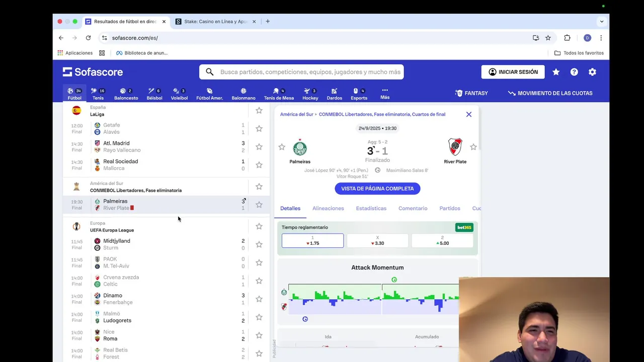
Task: Select the Balonmano sport icon
Action: pyautogui.click(x=244, y=94)
